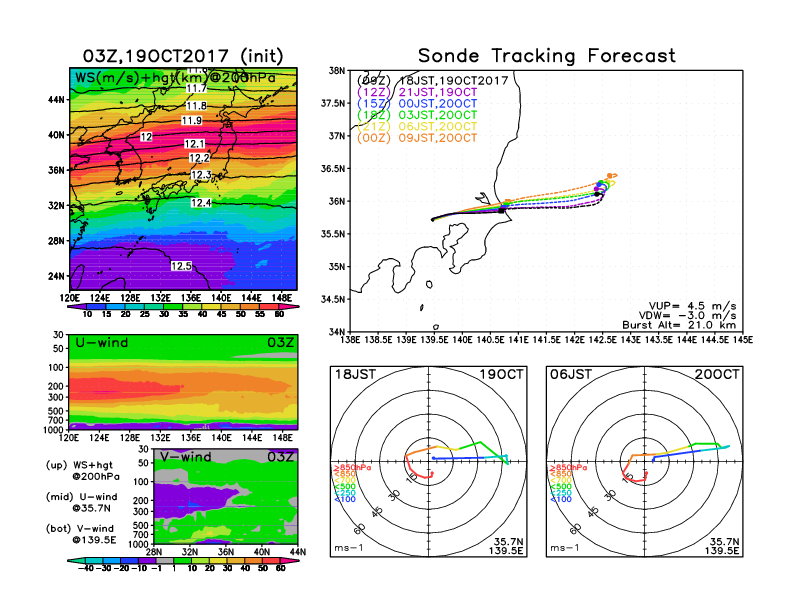Click purple swatch between -10 and -1
This screenshot has width=792, height=612.
point(147,561)
